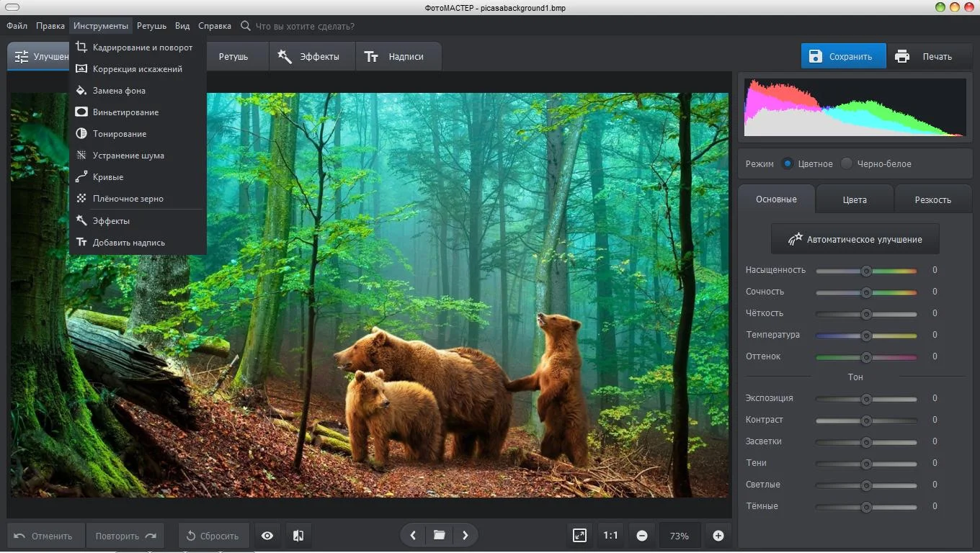Click the Контраст slider handle
980x553 pixels.
866,421
